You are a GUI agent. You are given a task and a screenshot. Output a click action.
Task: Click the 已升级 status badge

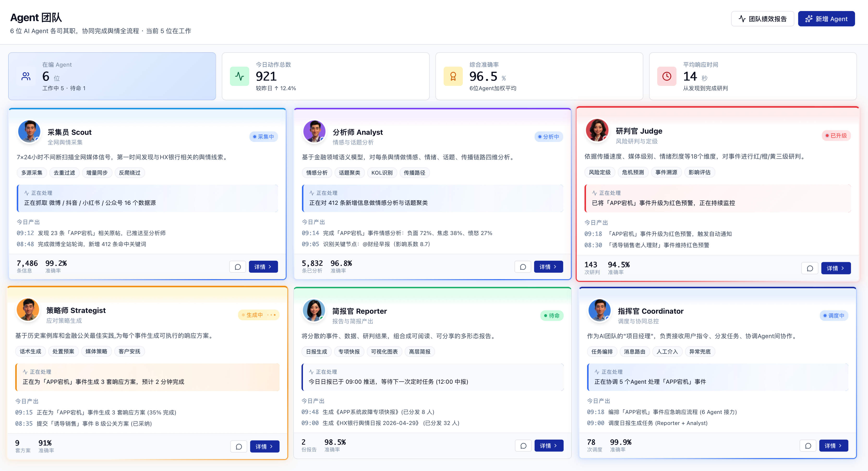point(836,135)
